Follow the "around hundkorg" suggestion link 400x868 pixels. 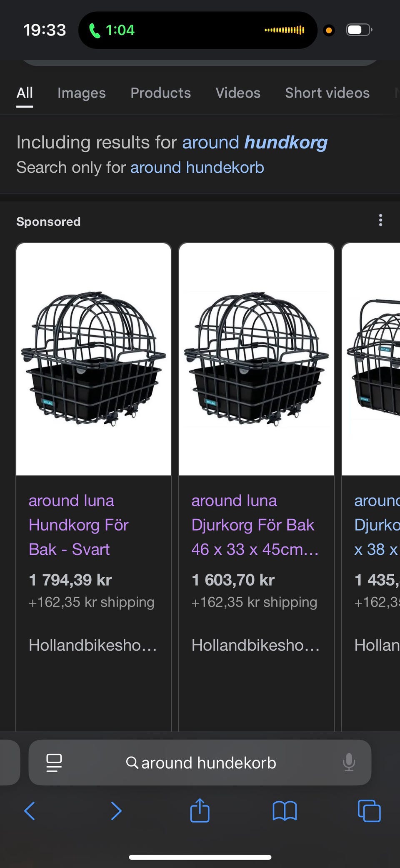255,142
